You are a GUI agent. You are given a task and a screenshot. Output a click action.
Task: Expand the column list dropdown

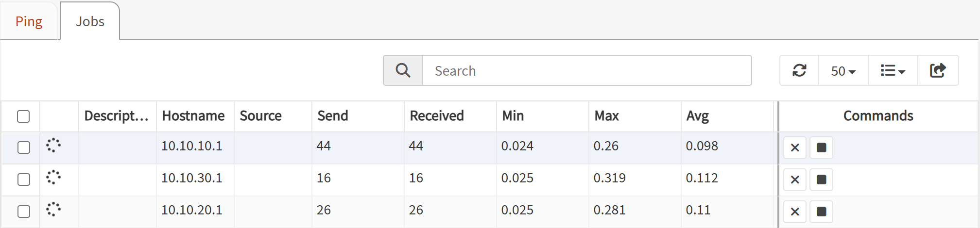click(x=893, y=71)
